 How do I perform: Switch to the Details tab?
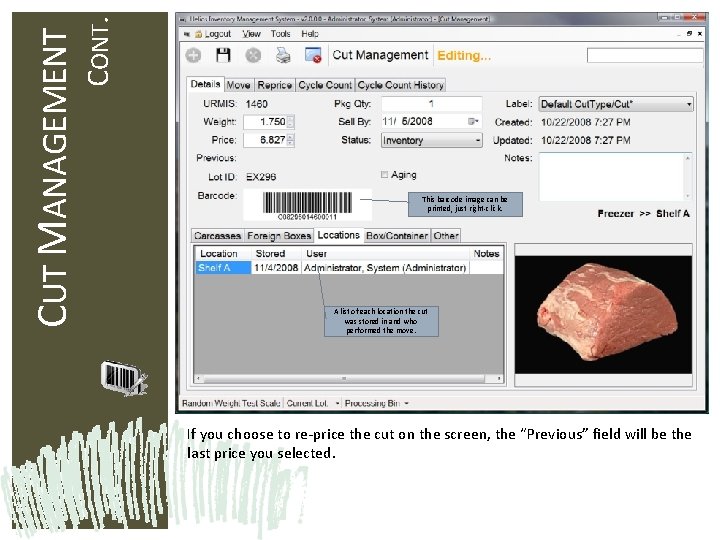[205, 84]
